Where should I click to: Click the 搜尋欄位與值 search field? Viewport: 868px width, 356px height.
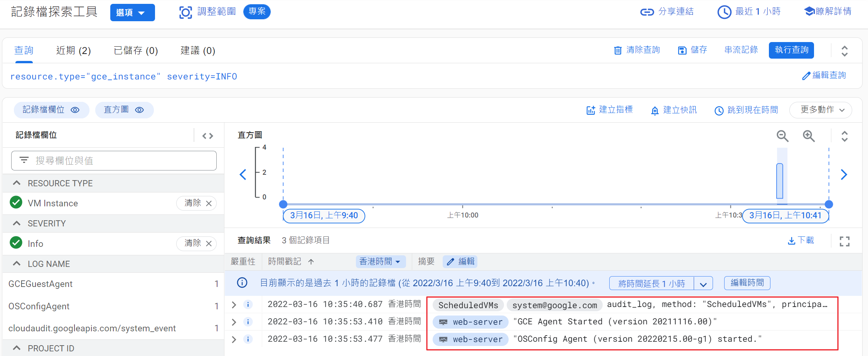pos(114,160)
